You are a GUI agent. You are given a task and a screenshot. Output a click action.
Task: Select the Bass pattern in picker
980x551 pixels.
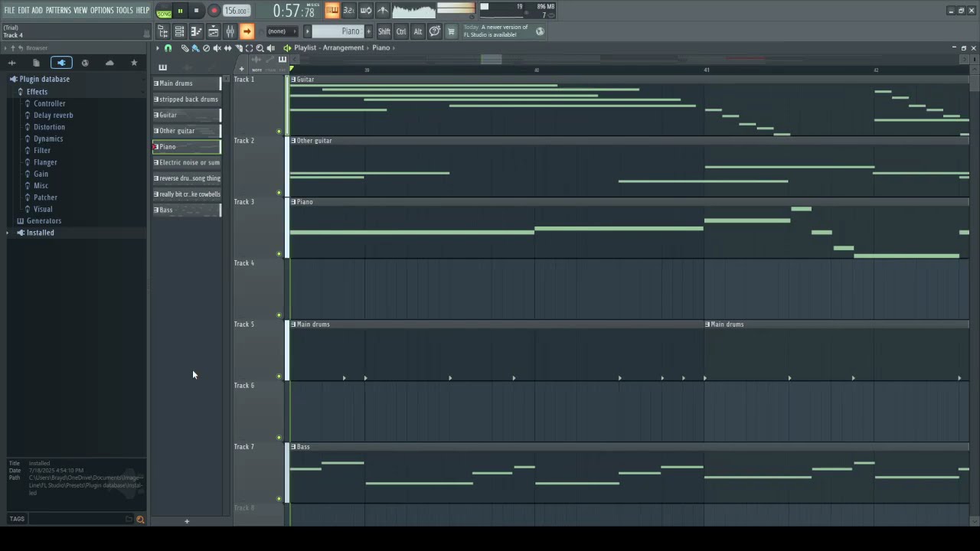click(186, 210)
